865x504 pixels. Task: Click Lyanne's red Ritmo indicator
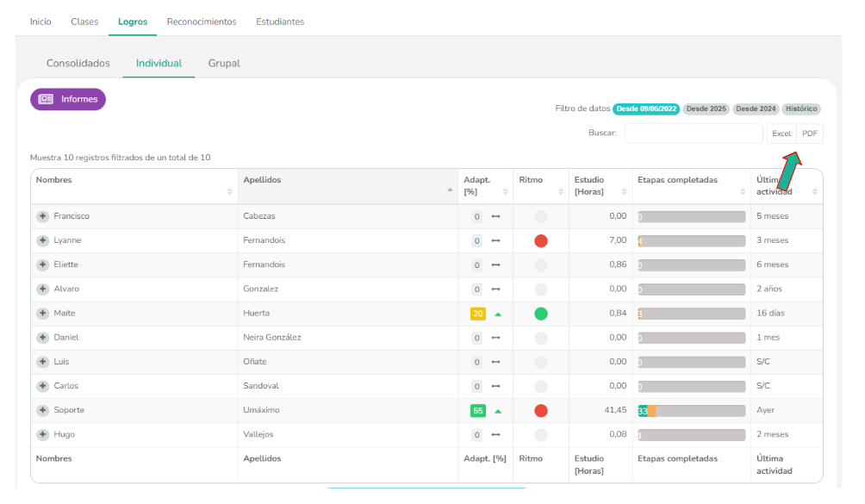[541, 241]
